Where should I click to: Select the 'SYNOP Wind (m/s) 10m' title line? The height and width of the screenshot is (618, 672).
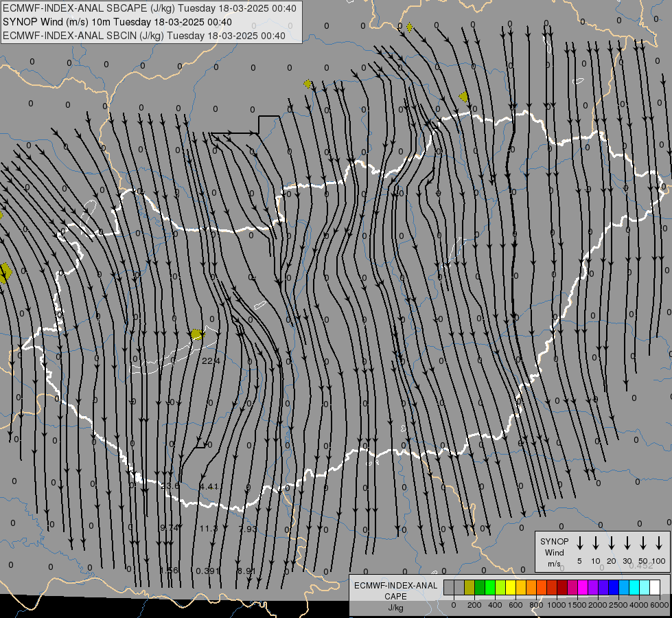tap(117, 22)
